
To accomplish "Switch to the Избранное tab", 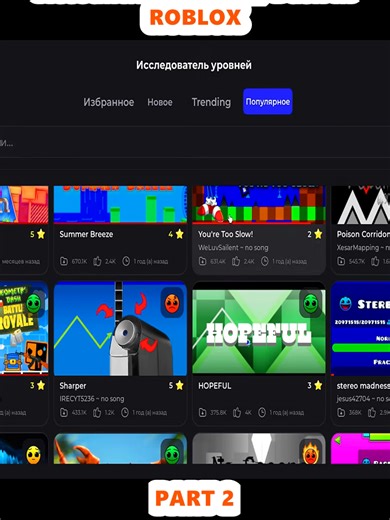I will (x=109, y=102).
